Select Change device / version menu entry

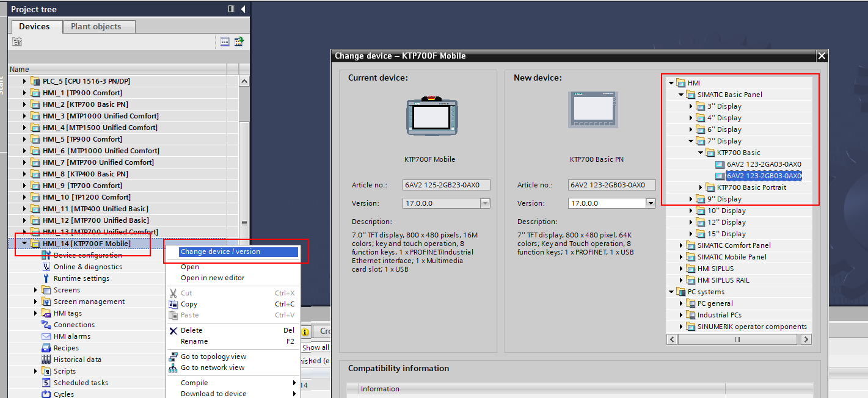220,251
